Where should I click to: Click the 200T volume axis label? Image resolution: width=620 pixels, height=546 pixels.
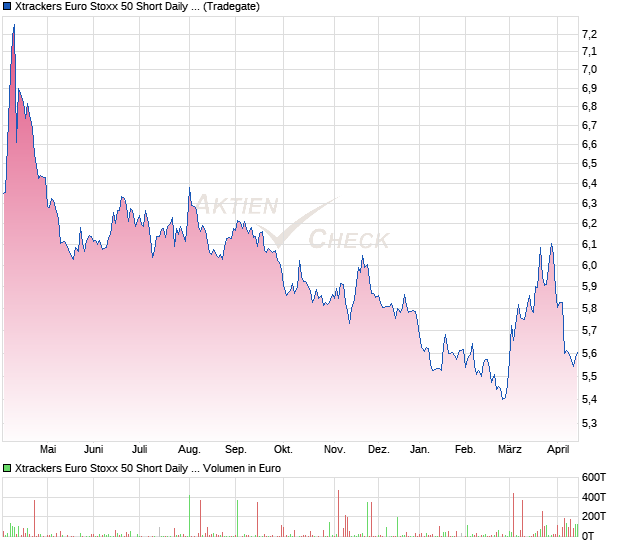tap(594, 516)
